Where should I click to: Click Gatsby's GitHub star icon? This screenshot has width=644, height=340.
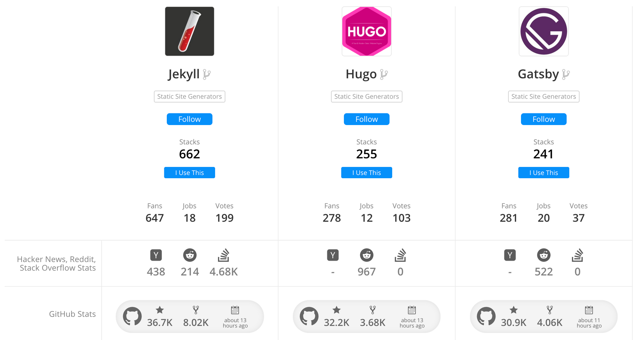click(514, 310)
